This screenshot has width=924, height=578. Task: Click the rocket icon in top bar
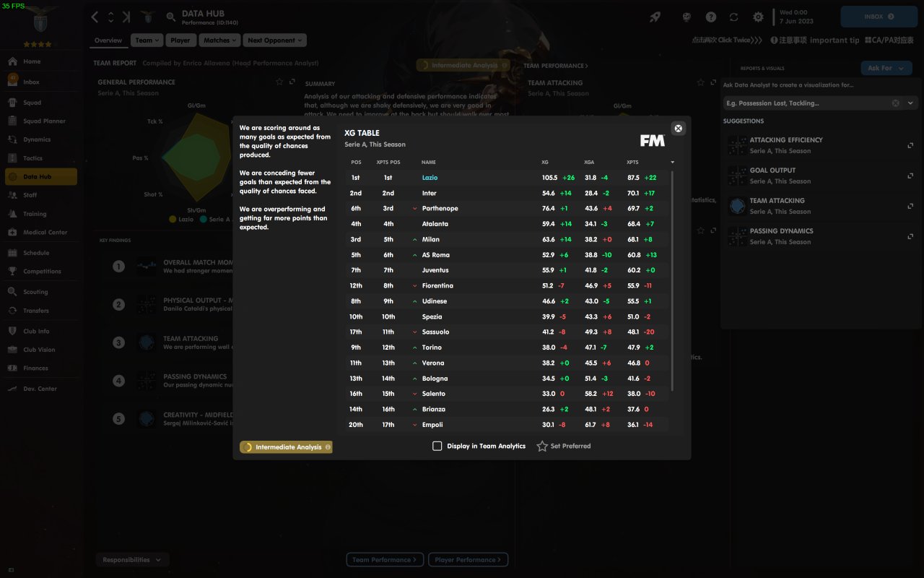[x=655, y=17]
